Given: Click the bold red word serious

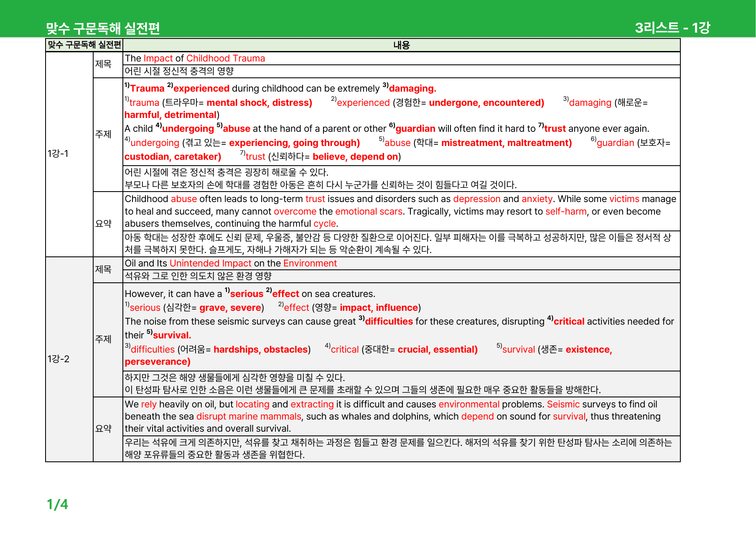Looking at the screenshot, I should click(247, 294).
